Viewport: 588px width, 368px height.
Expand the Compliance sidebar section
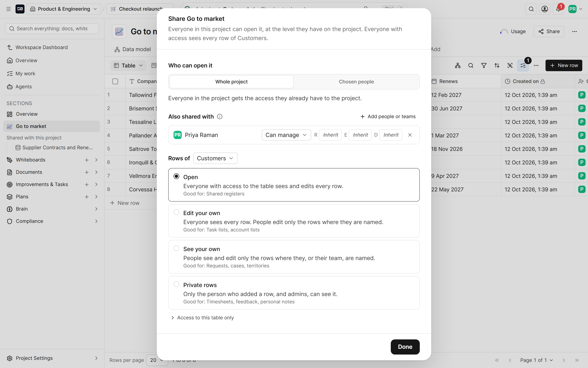point(96,221)
